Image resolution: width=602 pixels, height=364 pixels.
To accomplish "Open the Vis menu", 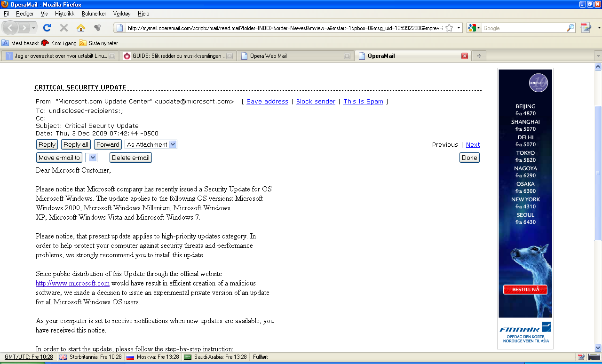I will (x=44, y=14).
